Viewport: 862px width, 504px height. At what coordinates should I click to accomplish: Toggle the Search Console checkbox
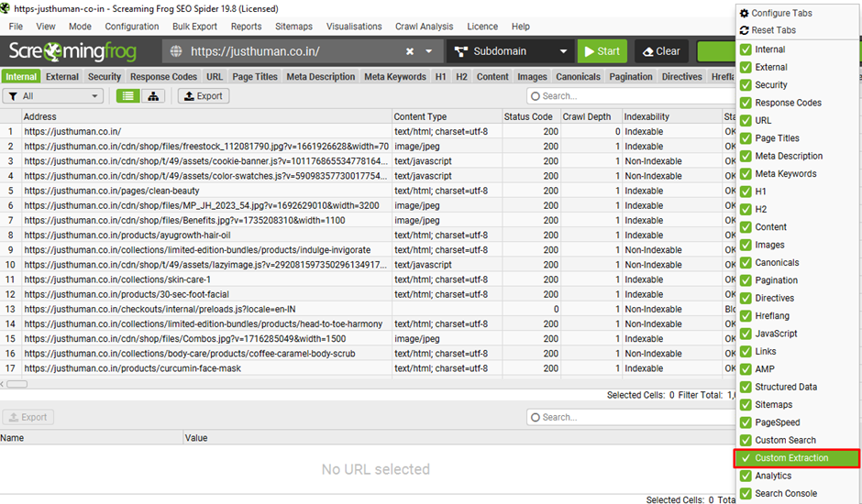tap(746, 494)
